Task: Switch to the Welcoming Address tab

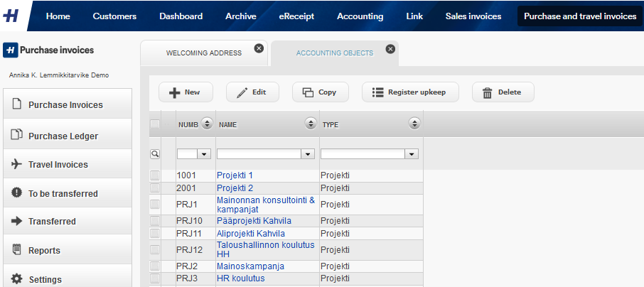Action: tap(204, 53)
